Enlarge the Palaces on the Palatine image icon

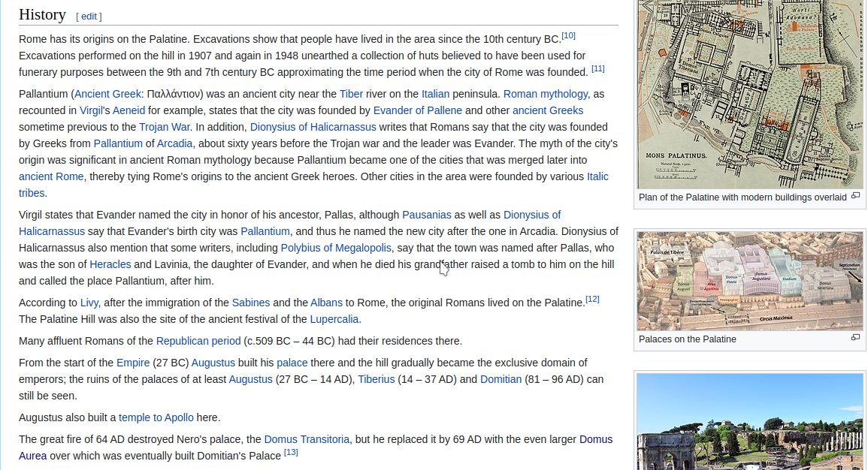[x=855, y=337]
